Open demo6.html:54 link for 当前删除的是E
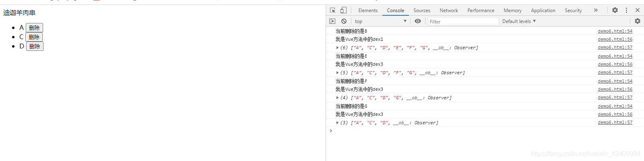Screen dimensions: 644x161 [x=615, y=56]
